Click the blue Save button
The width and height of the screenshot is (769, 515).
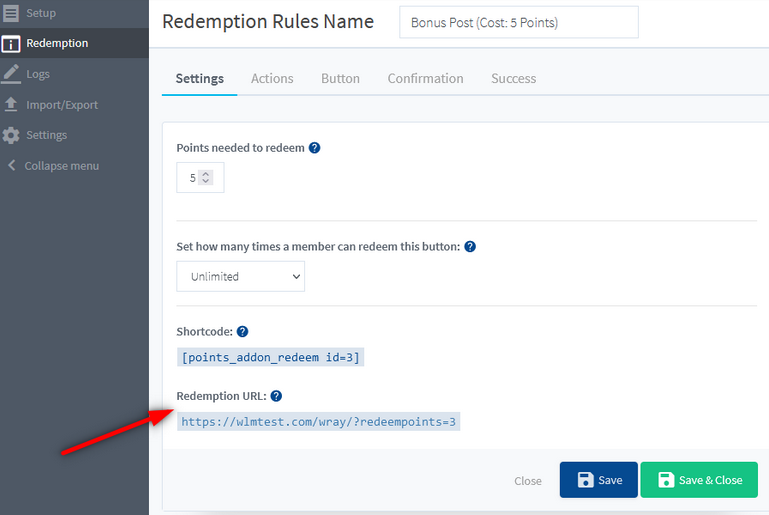click(x=598, y=480)
